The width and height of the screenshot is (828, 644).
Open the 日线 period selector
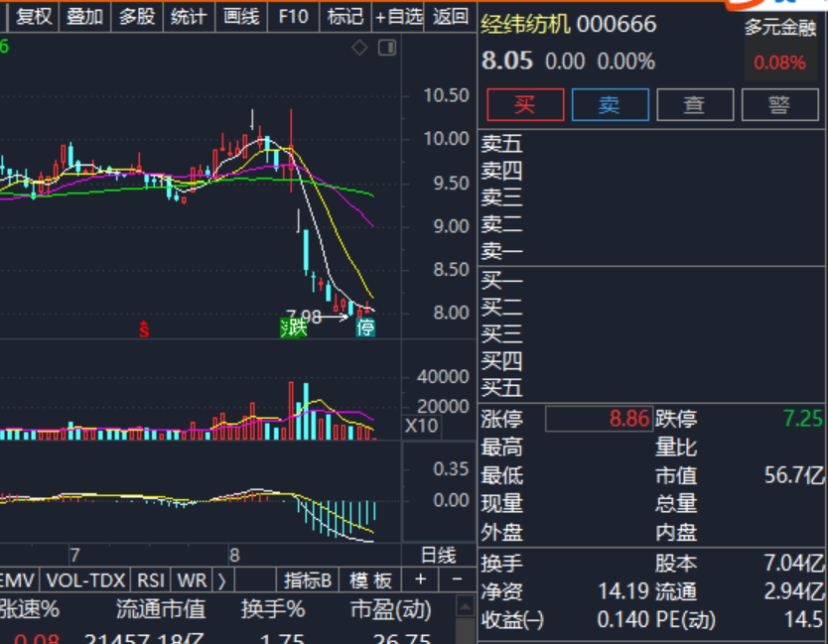click(438, 555)
